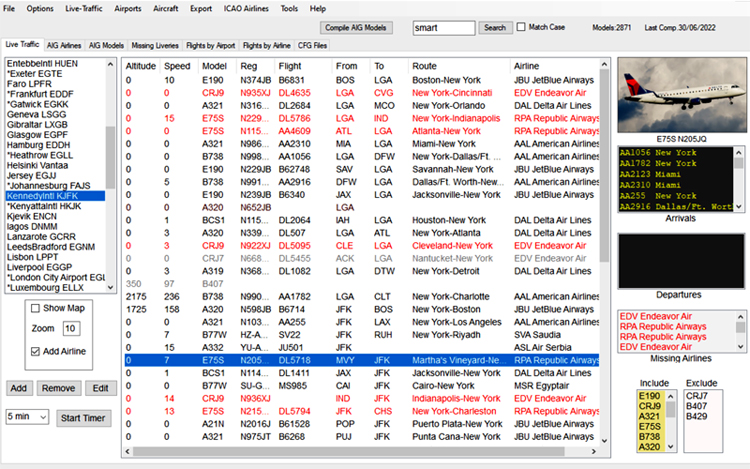Viewport: 750px width, 469px height.
Task: Open the Options menu
Action: [x=40, y=9]
